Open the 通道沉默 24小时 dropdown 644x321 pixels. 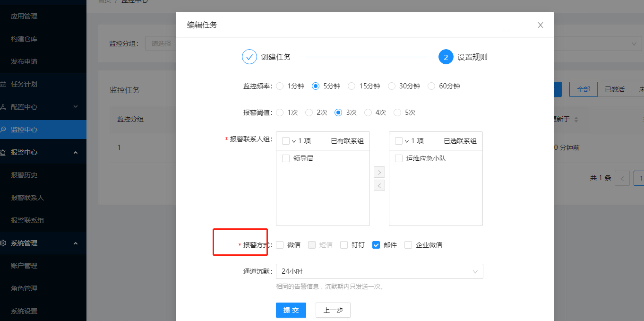(379, 271)
